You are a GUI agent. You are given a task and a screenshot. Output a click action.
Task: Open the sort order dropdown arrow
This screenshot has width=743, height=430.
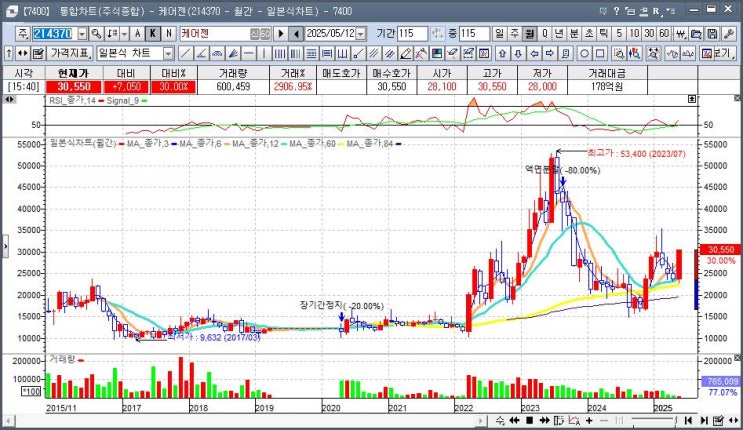click(x=124, y=34)
